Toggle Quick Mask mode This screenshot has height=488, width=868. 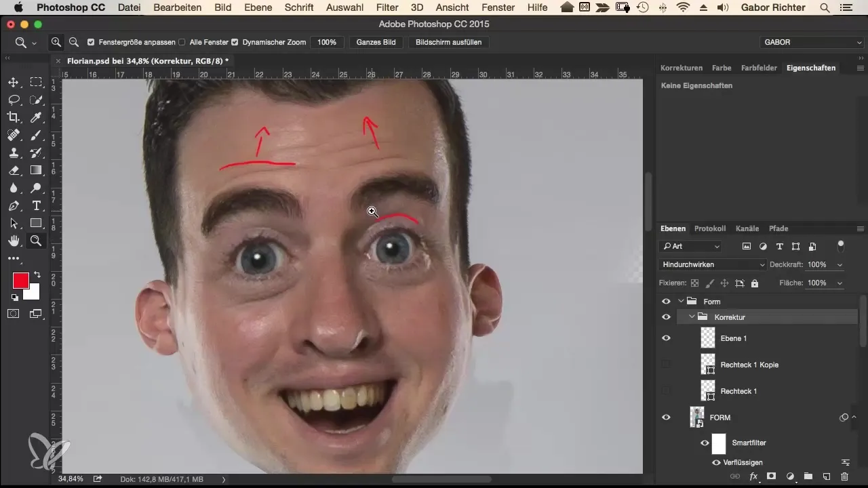14,313
